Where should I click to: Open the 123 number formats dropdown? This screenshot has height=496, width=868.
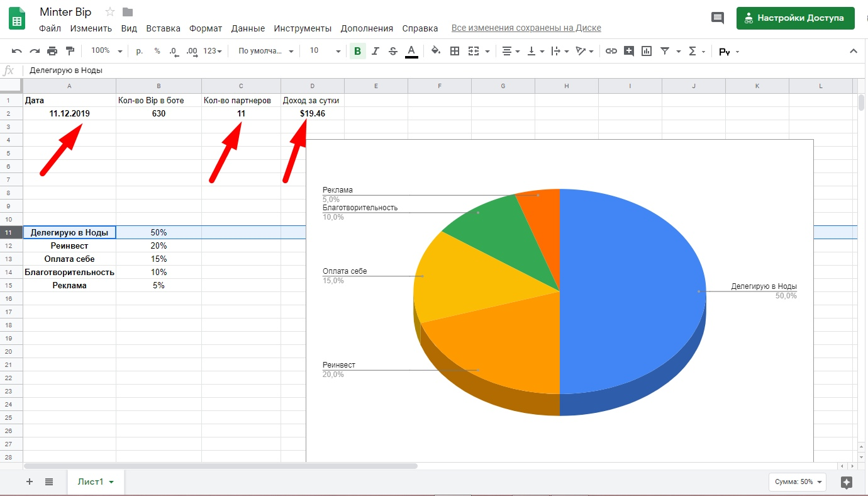213,51
